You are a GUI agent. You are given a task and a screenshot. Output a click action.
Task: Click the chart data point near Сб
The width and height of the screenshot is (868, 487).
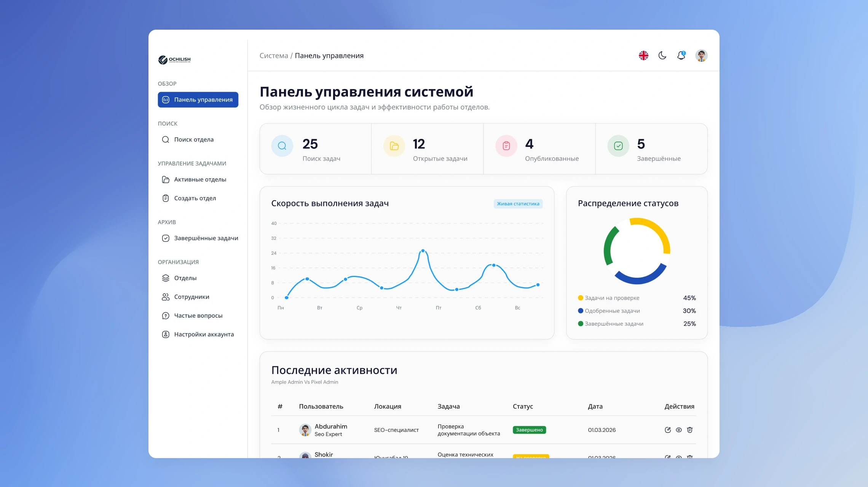point(494,265)
